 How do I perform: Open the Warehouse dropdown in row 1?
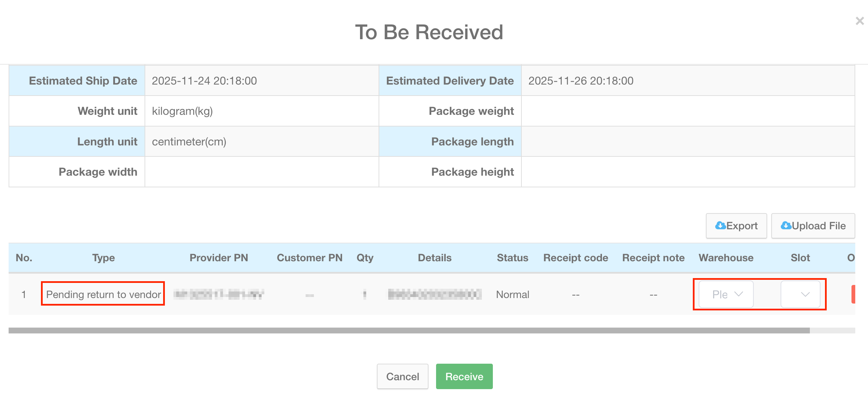726,294
